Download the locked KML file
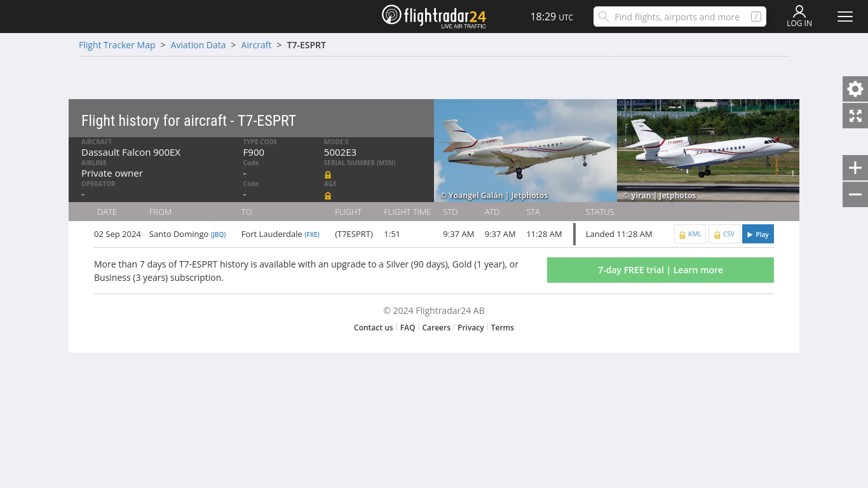This screenshot has height=488, width=868. (690, 234)
